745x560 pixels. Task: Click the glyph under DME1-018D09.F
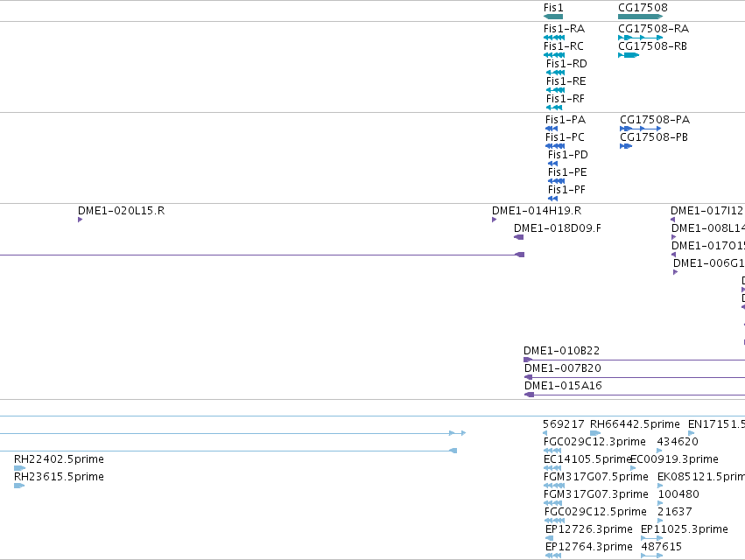tap(519, 237)
